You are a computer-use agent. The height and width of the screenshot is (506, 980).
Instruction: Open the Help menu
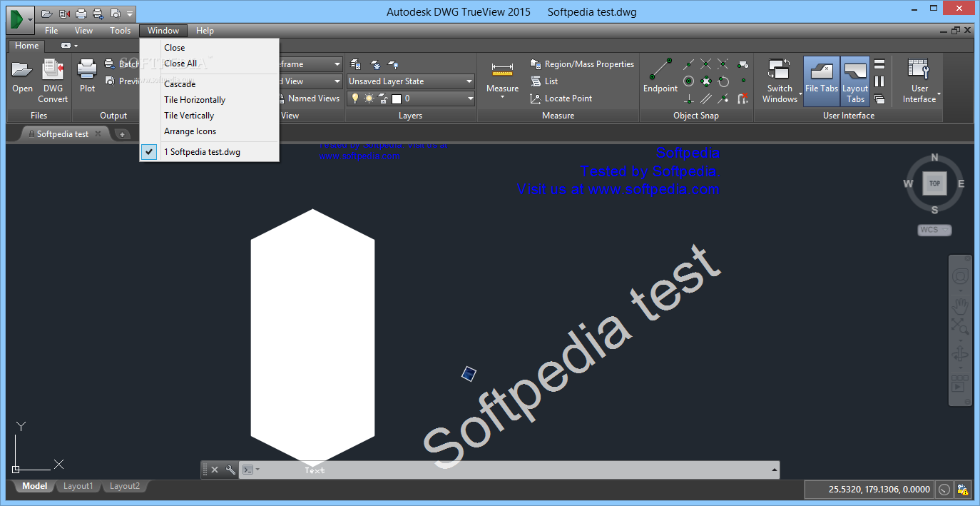click(205, 31)
